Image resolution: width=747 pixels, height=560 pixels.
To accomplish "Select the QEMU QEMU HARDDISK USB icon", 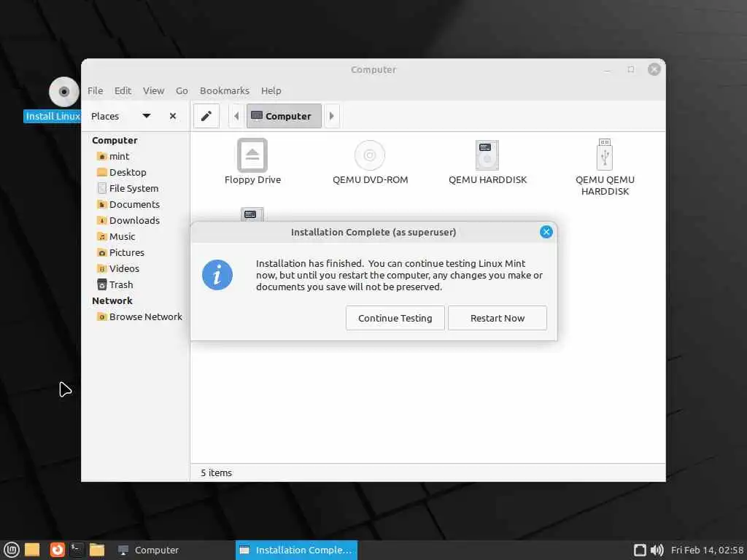I will (605, 155).
